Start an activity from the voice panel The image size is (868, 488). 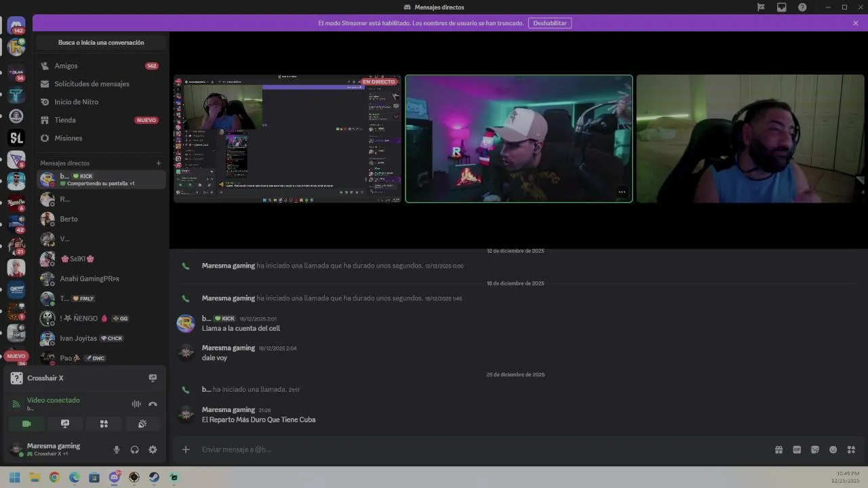pyautogui.click(x=104, y=424)
